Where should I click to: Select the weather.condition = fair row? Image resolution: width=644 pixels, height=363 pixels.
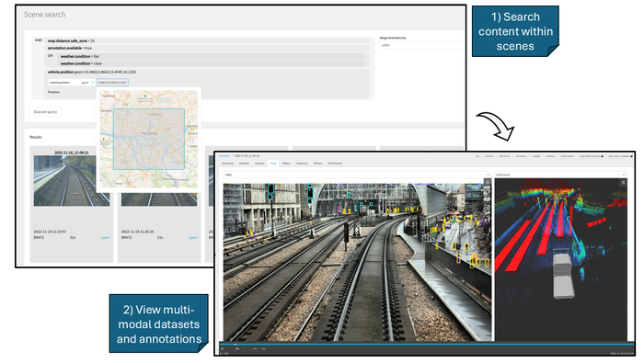(x=212, y=56)
